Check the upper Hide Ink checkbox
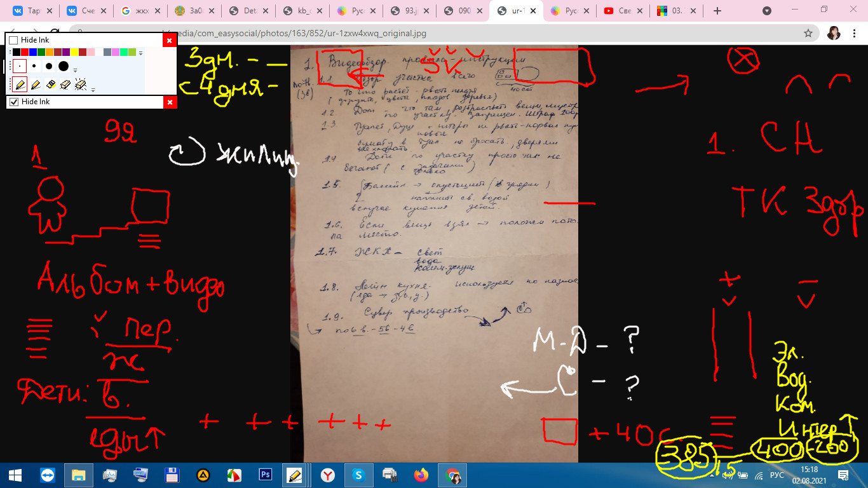Image resolution: width=868 pixels, height=488 pixels. [x=13, y=41]
